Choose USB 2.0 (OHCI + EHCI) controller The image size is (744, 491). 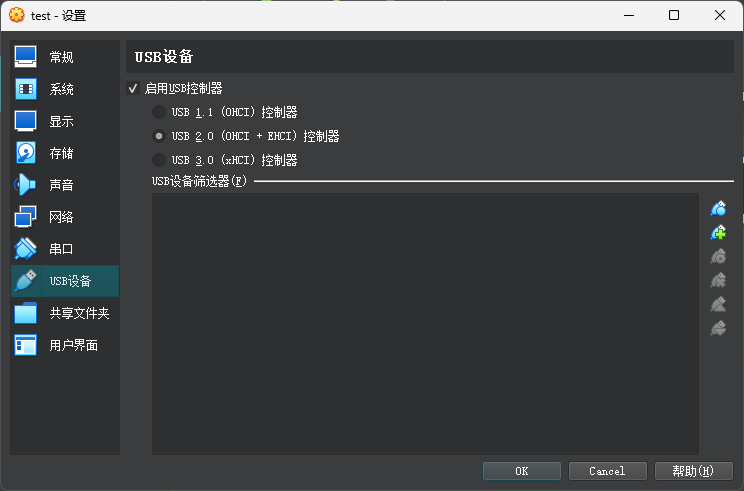pos(159,136)
